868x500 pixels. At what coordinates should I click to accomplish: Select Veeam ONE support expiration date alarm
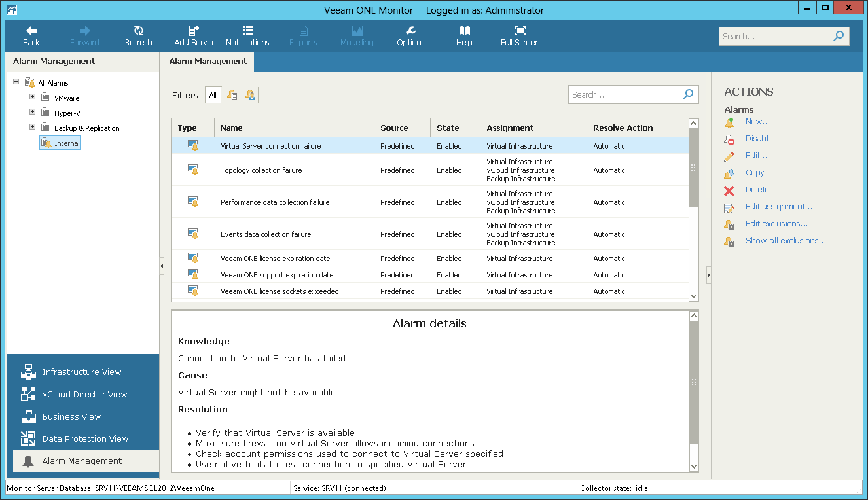430,275
